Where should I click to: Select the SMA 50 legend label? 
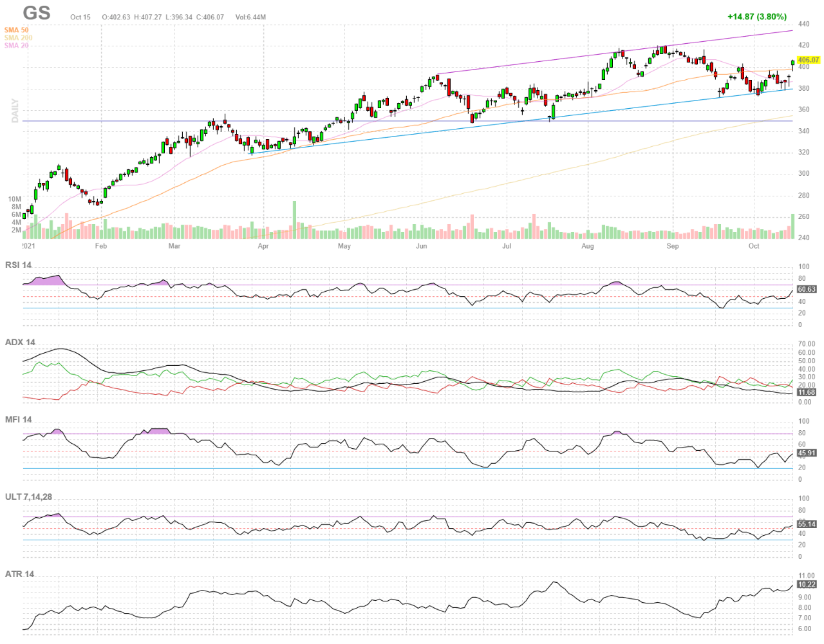point(16,30)
